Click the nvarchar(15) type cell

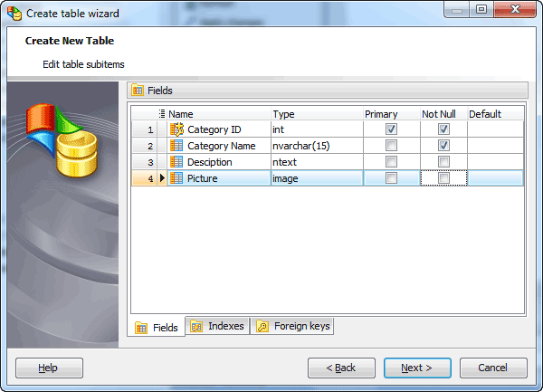click(x=317, y=146)
